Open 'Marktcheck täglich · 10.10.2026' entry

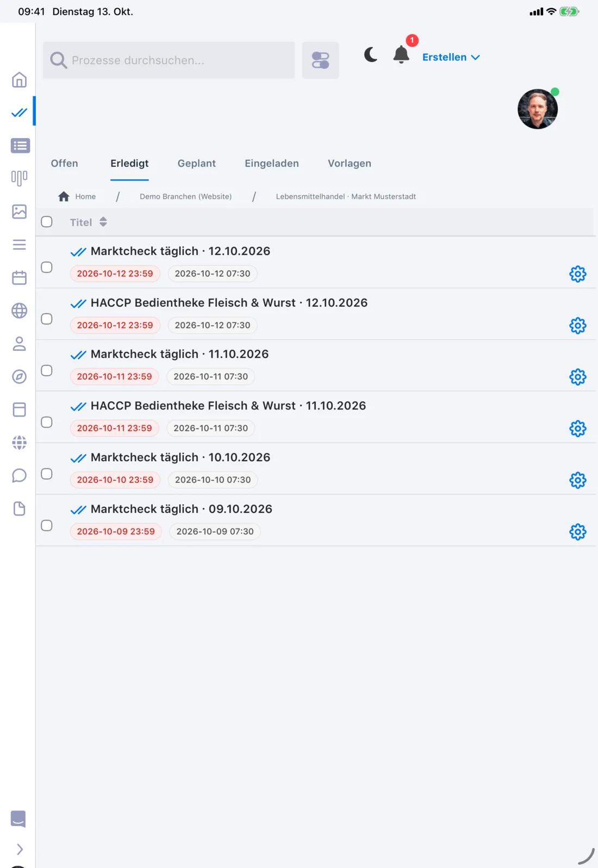(180, 457)
